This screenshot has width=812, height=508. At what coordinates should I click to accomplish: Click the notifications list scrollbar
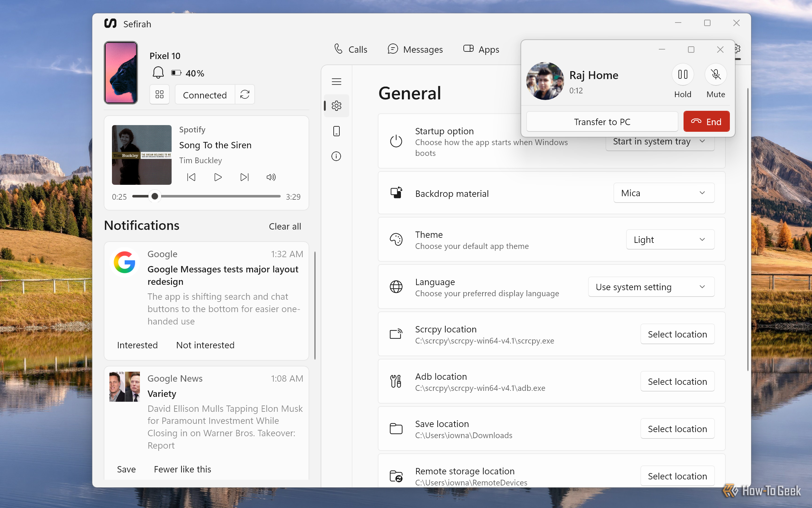pos(315,305)
